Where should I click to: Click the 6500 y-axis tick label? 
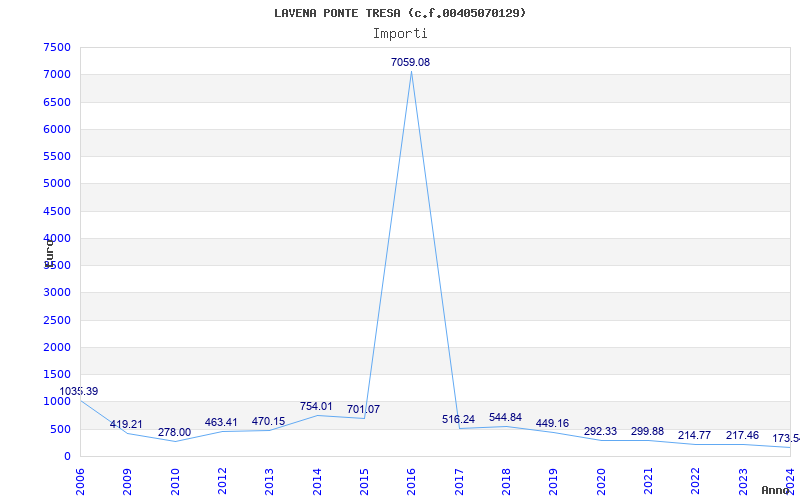[x=57, y=102]
